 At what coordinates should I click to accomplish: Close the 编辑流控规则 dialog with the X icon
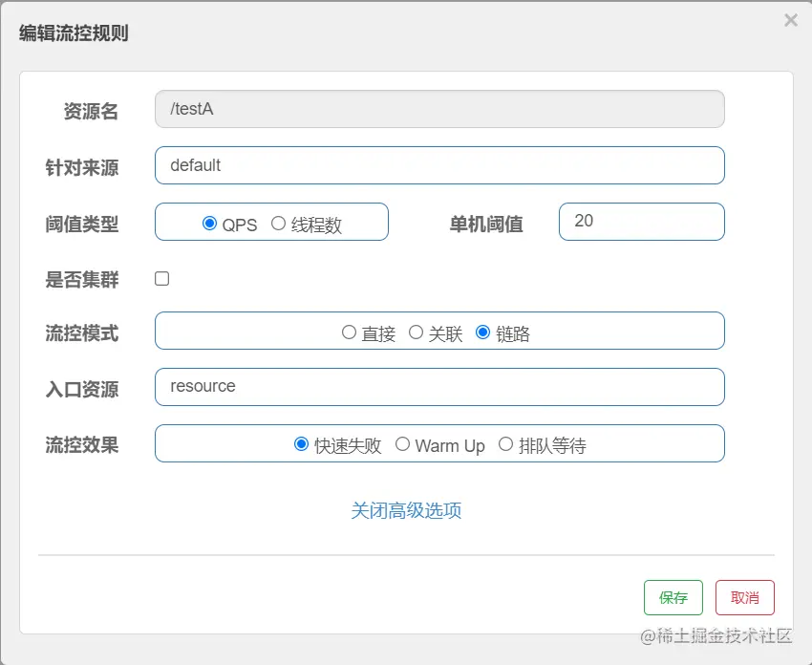791,20
